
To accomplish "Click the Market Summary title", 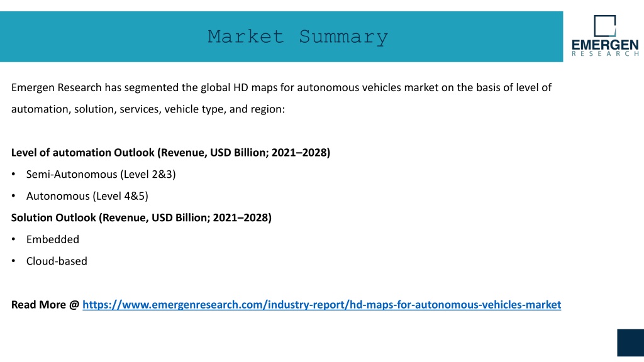I will [297, 37].
